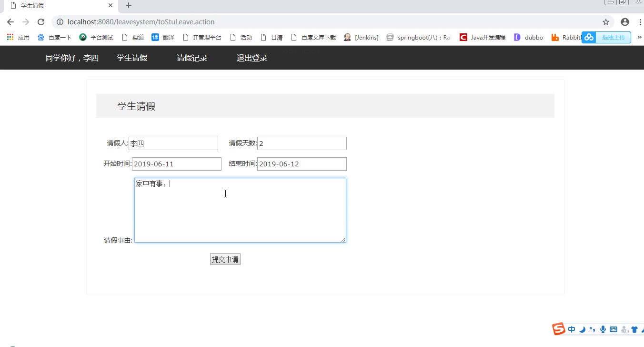644x347 pixels.
Task: Toggle Chinese/English mode 中 icon
Action: [x=572, y=329]
